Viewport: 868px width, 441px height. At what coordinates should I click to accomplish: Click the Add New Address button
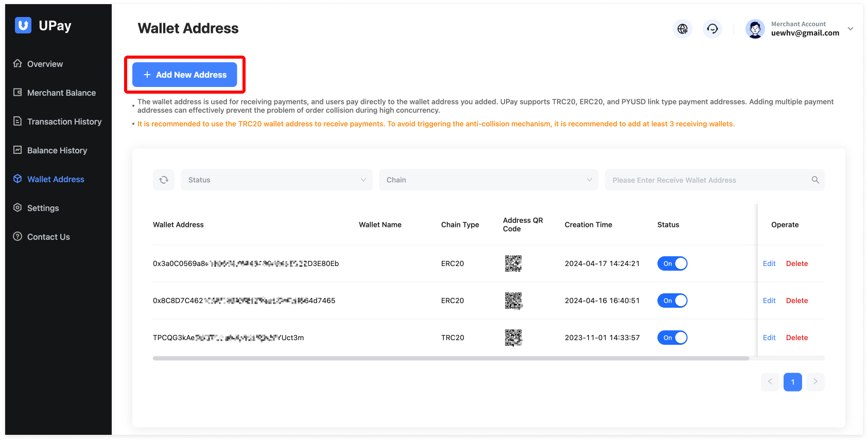pos(184,75)
